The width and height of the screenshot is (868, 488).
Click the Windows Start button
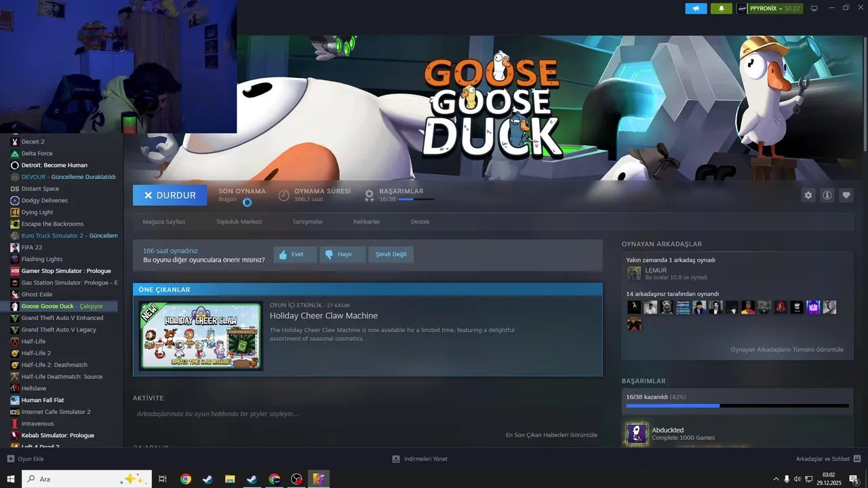10,479
